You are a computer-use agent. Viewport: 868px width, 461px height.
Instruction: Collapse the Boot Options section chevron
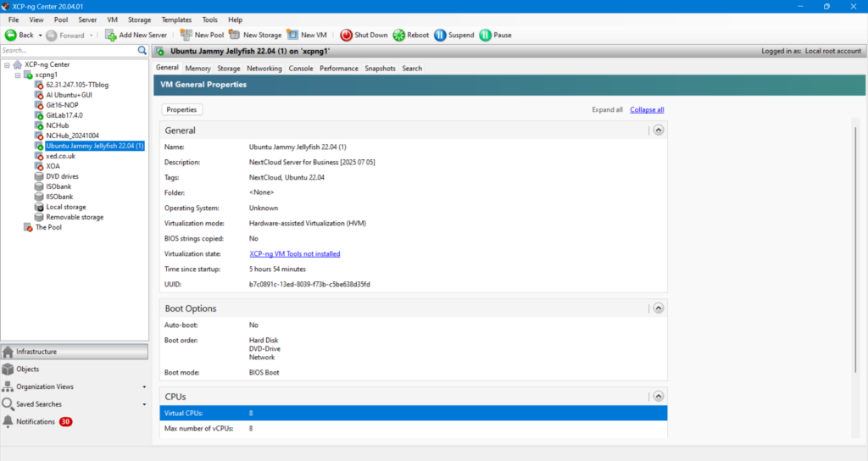pos(658,308)
